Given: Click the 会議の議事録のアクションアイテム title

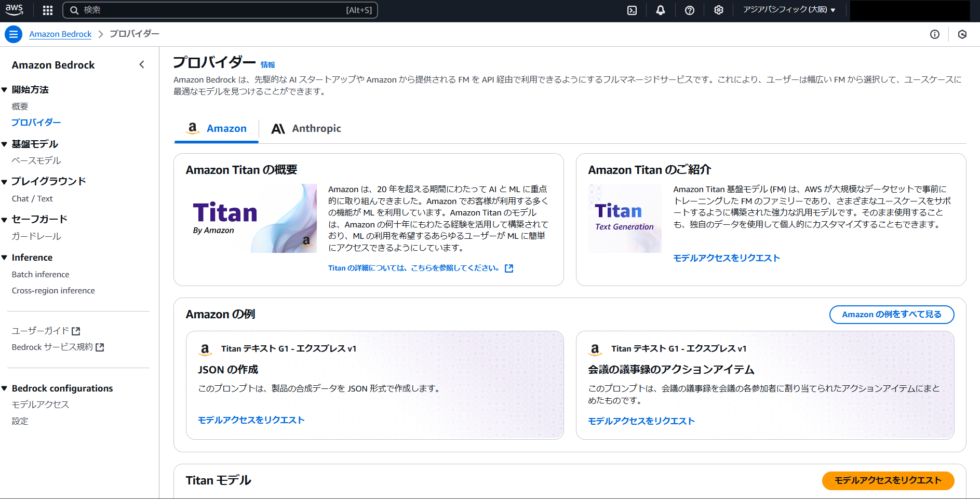Looking at the screenshot, I should click(672, 370).
